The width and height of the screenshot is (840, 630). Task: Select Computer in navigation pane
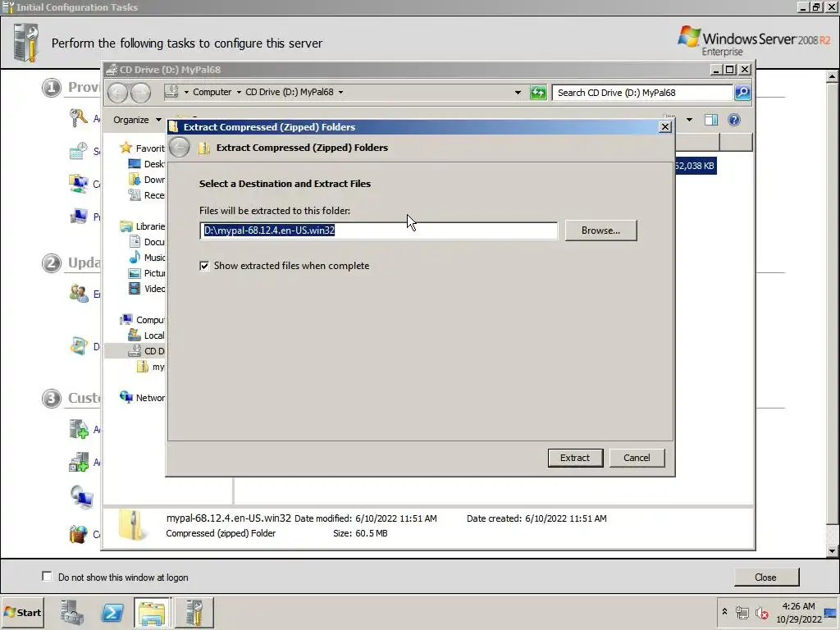point(143,320)
